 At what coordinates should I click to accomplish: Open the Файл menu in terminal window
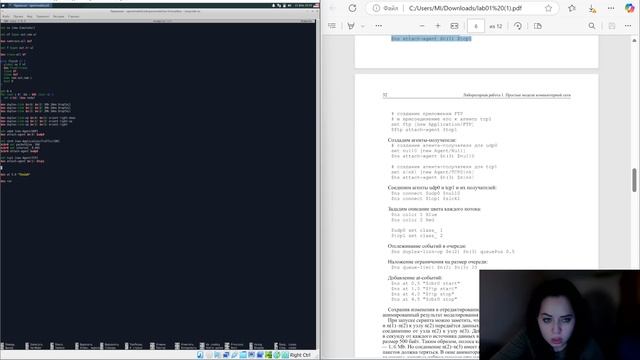point(6,16)
